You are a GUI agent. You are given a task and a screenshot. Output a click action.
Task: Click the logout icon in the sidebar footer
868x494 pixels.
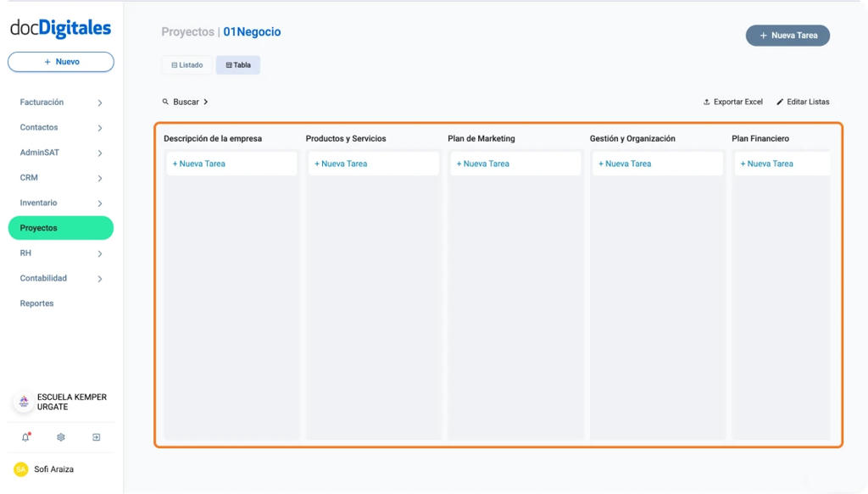coord(96,437)
